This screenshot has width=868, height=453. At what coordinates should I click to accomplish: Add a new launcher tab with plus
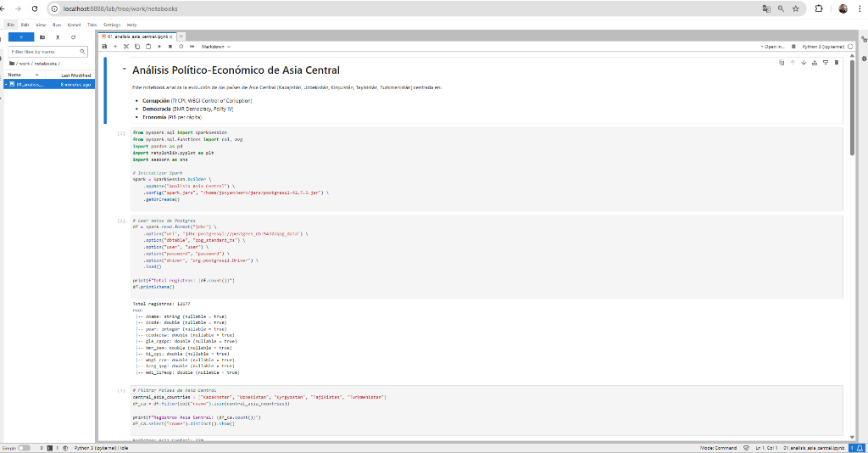coord(181,36)
